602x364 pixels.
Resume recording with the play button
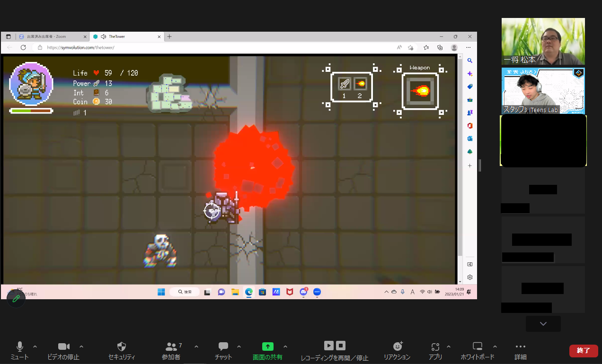pos(329,346)
